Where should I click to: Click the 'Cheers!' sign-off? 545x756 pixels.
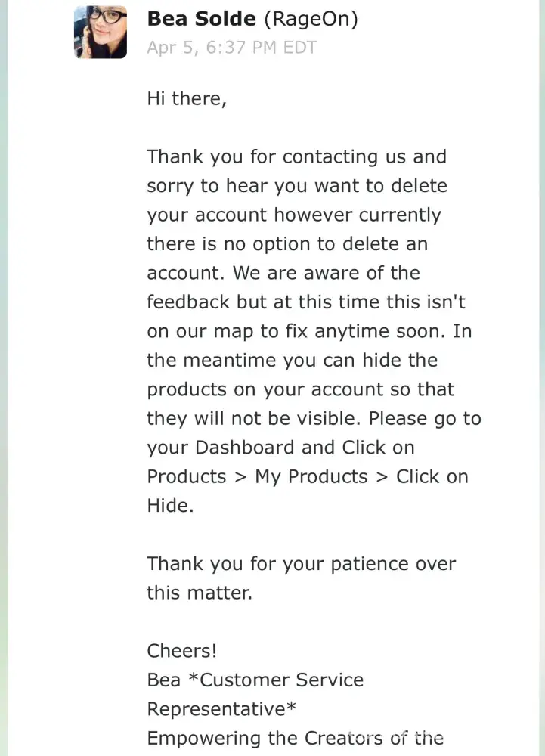click(182, 651)
